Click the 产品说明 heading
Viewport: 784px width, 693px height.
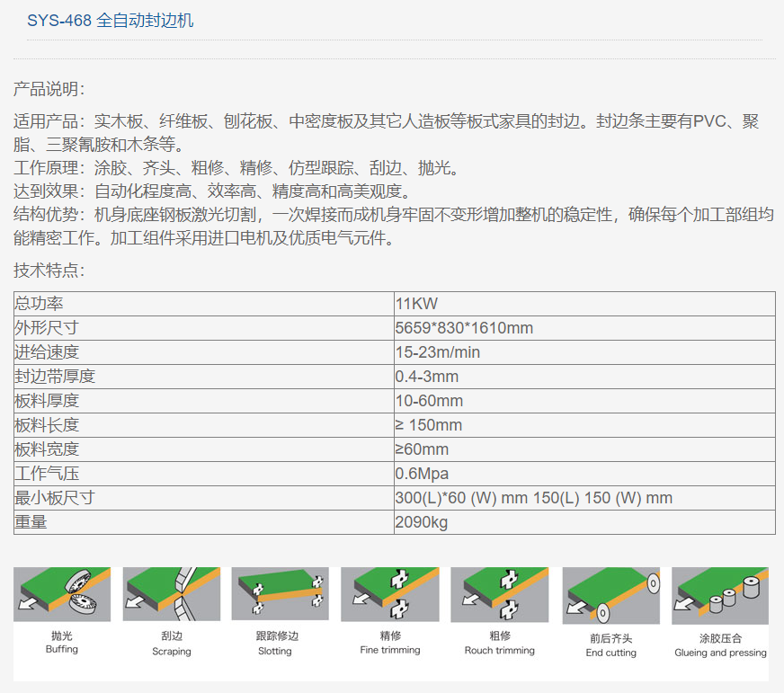[x=49, y=89]
